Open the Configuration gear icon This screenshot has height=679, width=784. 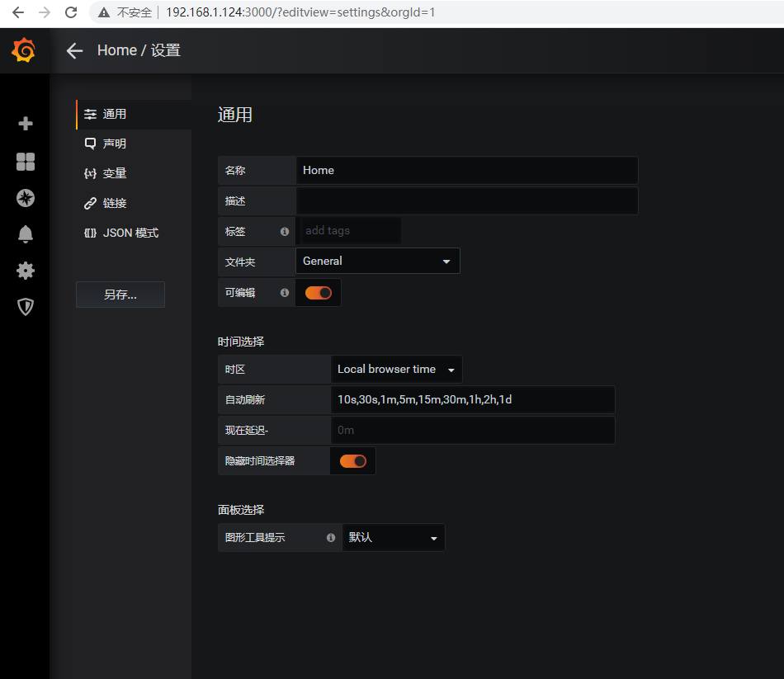(25, 271)
